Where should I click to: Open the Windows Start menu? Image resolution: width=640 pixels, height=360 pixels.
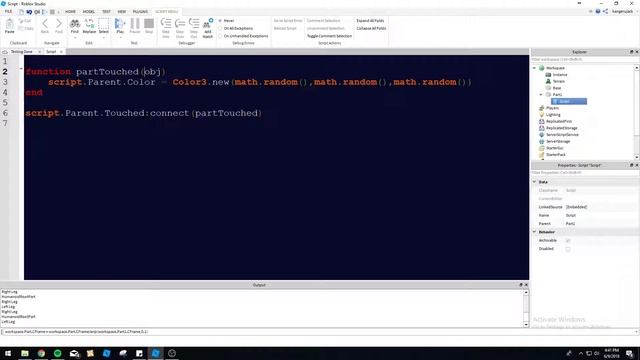[8, 353]
